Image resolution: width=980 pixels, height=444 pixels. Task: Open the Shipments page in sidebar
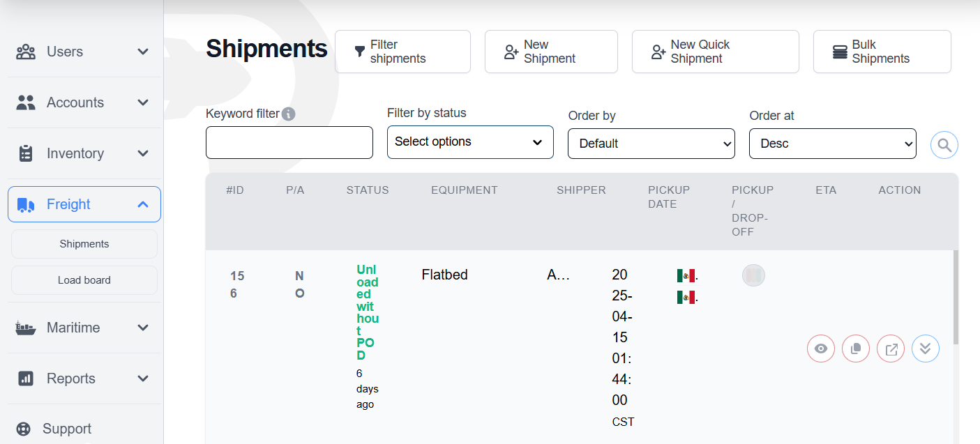tap(84, 243)
